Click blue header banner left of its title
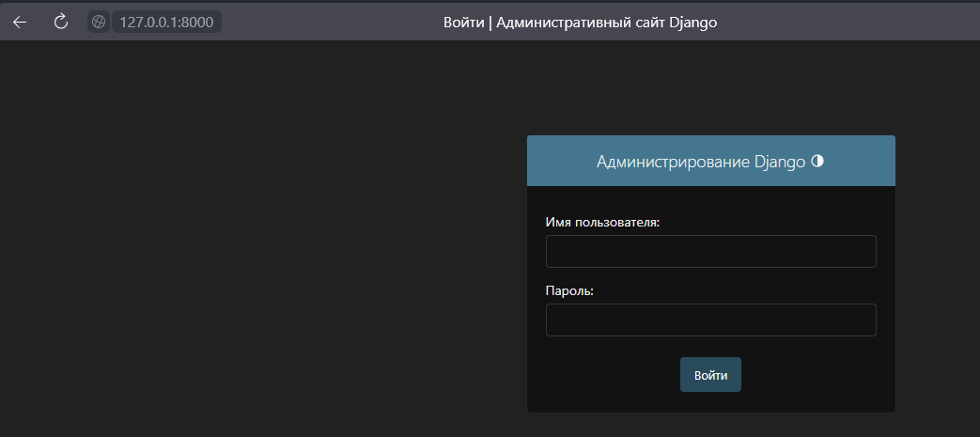This screenshot has width=980, height=437. pos(559,161)
